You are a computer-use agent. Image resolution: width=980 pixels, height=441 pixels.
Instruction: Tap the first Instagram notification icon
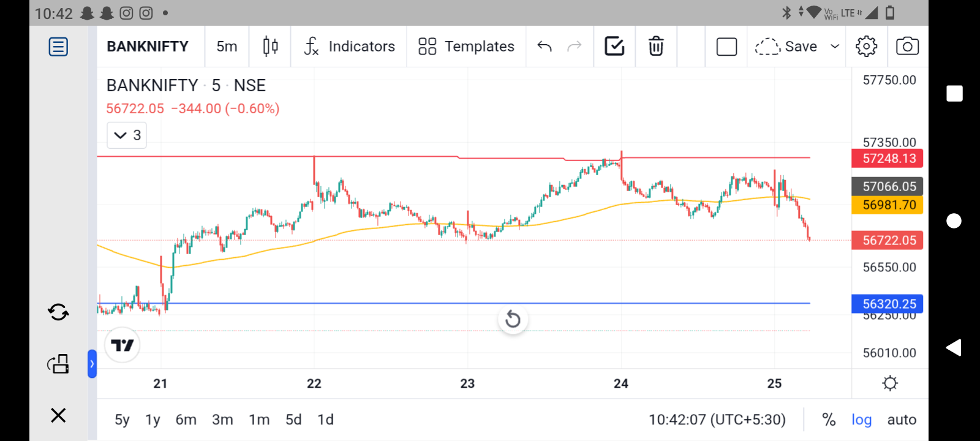click(126, 13)
